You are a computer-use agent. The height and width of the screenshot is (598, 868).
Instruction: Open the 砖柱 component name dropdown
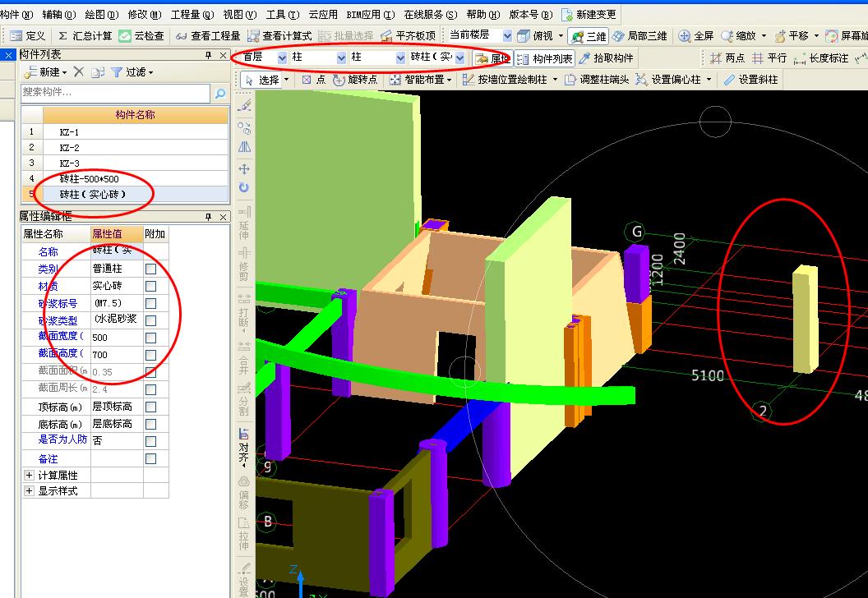[459, 57]
